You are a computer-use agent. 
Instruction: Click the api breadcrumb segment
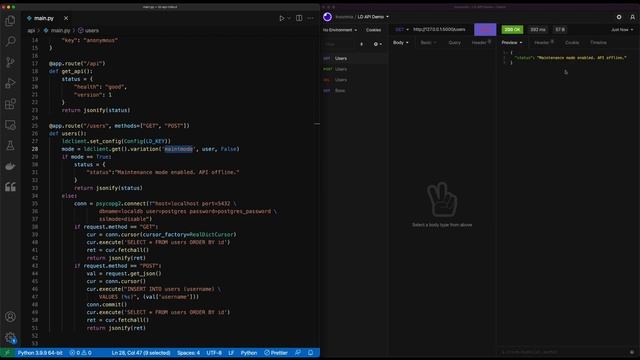tap(31, 31)
